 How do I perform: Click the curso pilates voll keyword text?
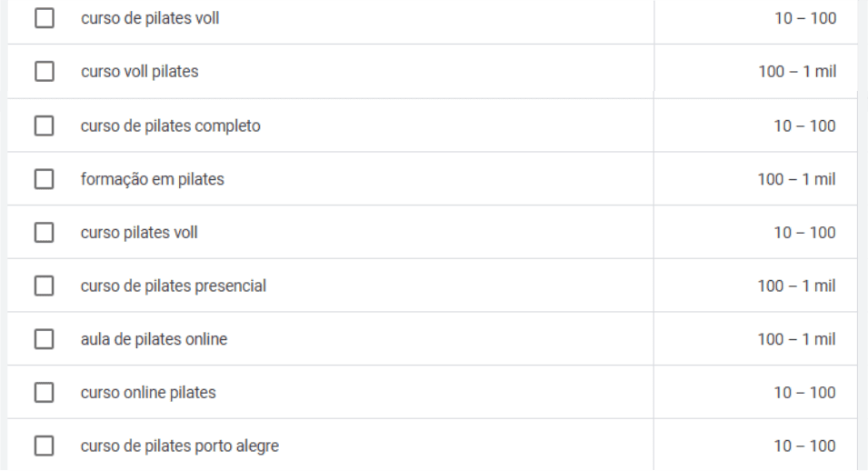tap(139, 233)
